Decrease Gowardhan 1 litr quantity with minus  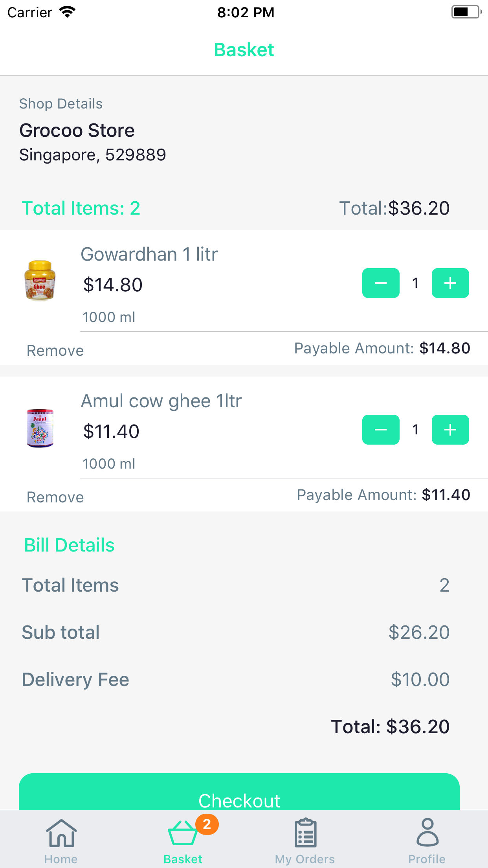(x=381, y=283)
